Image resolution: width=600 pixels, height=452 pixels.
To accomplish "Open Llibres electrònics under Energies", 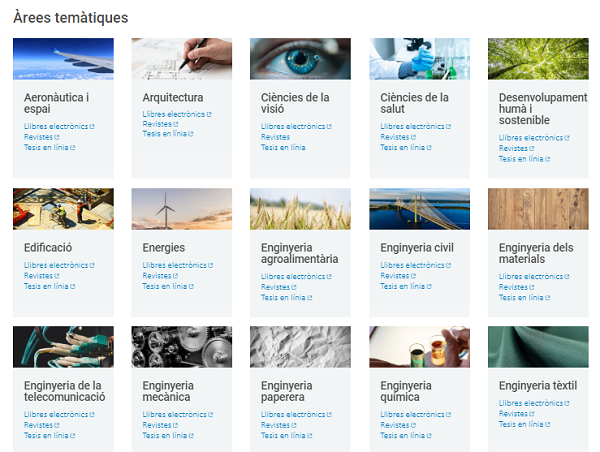I will 178,265.
